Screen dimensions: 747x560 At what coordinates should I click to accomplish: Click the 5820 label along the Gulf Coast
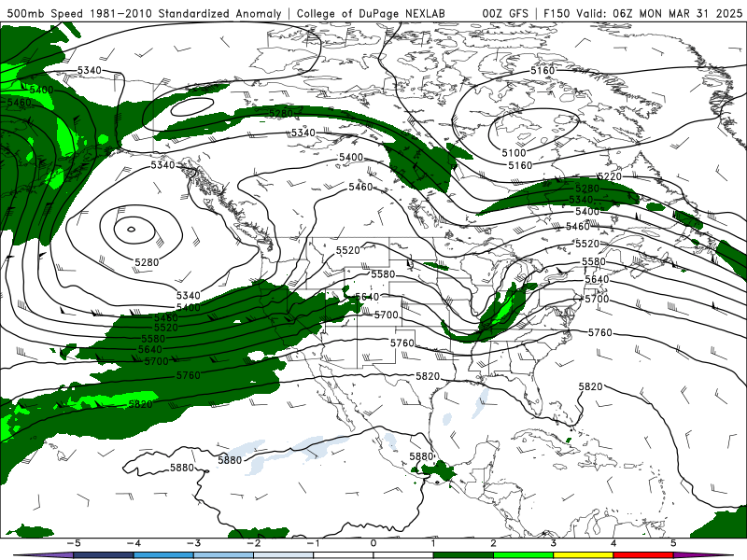[x=428, y=376]
